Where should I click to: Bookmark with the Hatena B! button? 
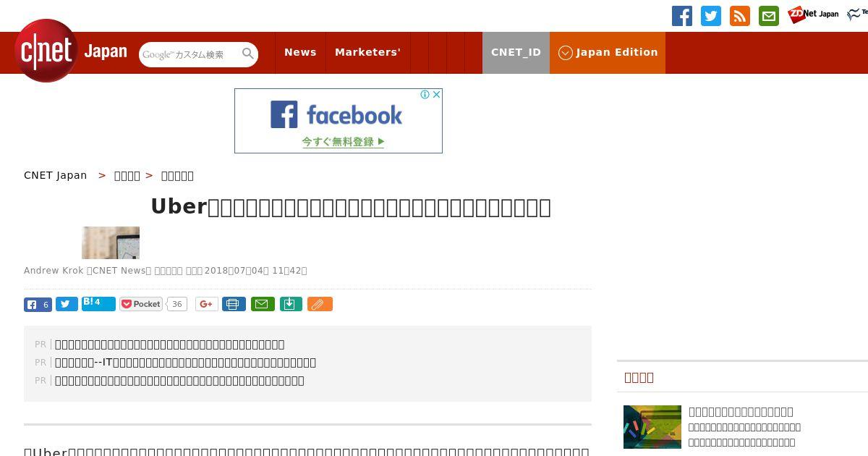tap(98, 303)
